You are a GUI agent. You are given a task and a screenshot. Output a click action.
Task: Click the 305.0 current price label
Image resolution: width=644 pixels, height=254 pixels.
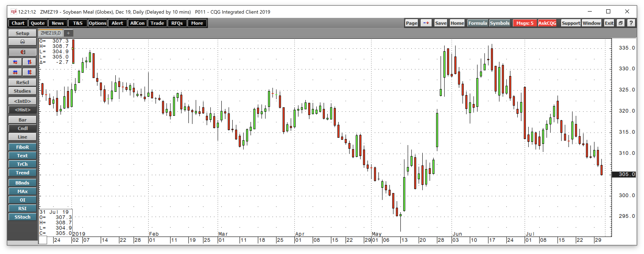pos(624,174)
